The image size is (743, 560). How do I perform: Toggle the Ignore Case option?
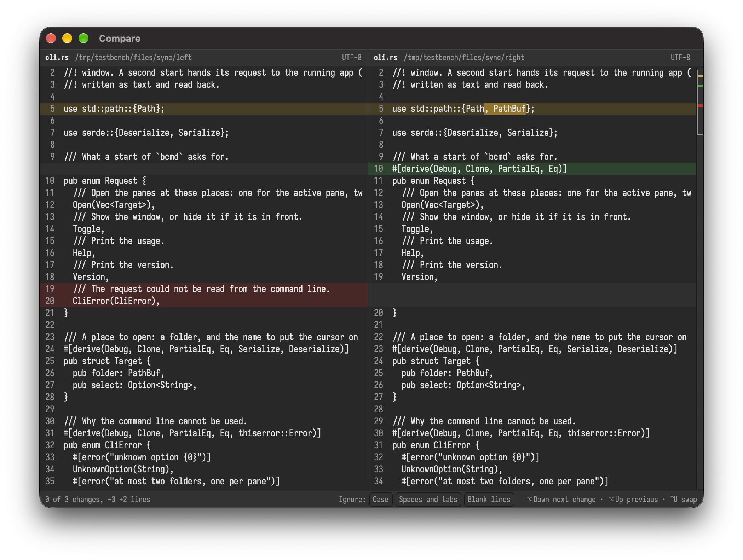click(380, 499)
